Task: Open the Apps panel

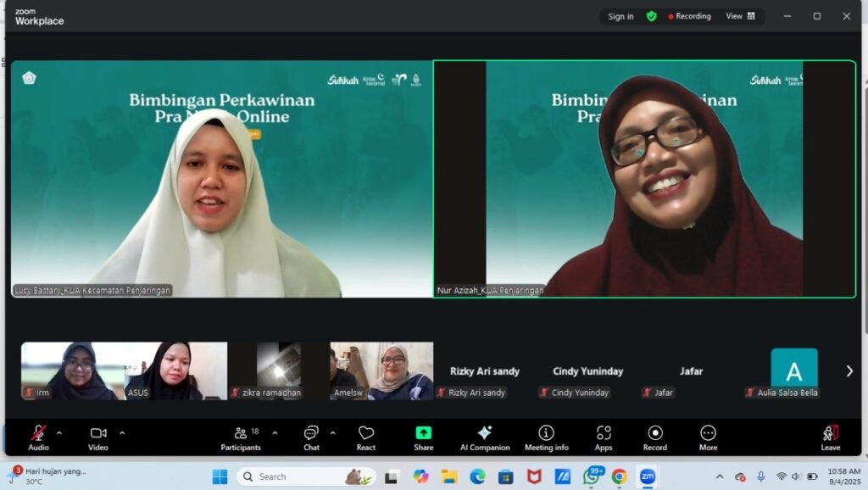Action: coord(604,437)
